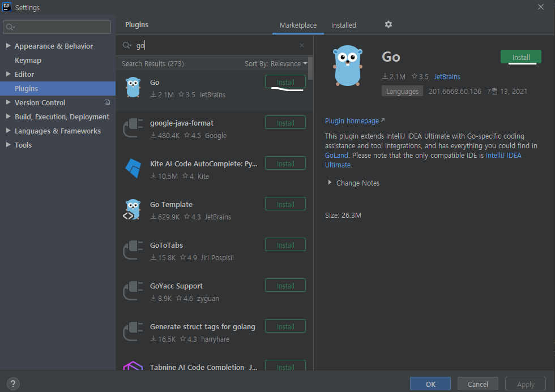The width and height of the screenshot is (555, 392).
Task: Click the settings search magnifier icon
Action: 10,27
